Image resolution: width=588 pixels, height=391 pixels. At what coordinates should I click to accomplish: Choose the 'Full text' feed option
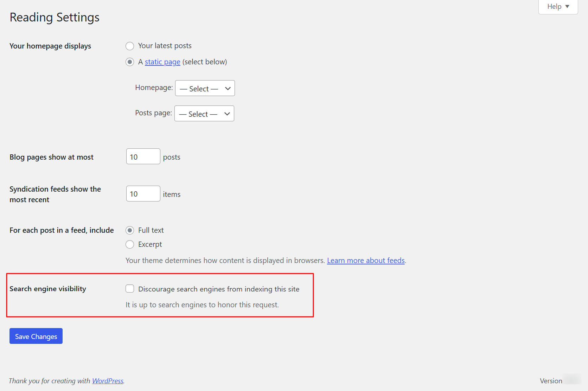(x=130, y=230)
